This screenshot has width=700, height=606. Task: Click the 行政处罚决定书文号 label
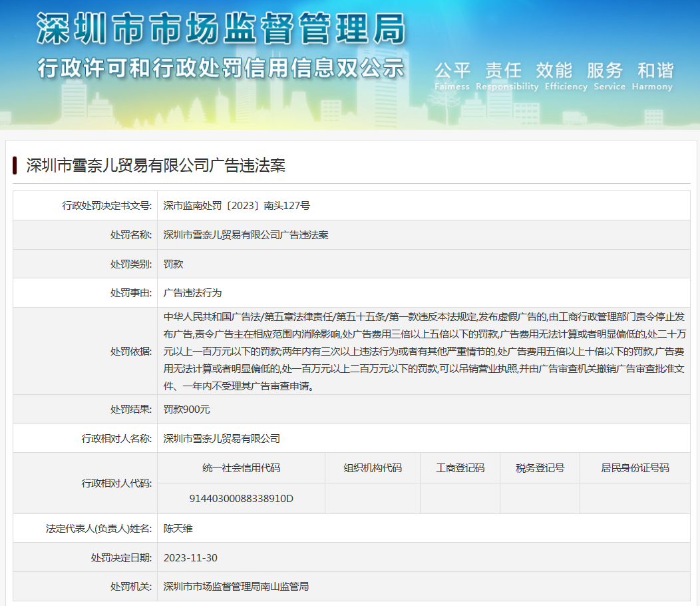click(x=106, y=206)
